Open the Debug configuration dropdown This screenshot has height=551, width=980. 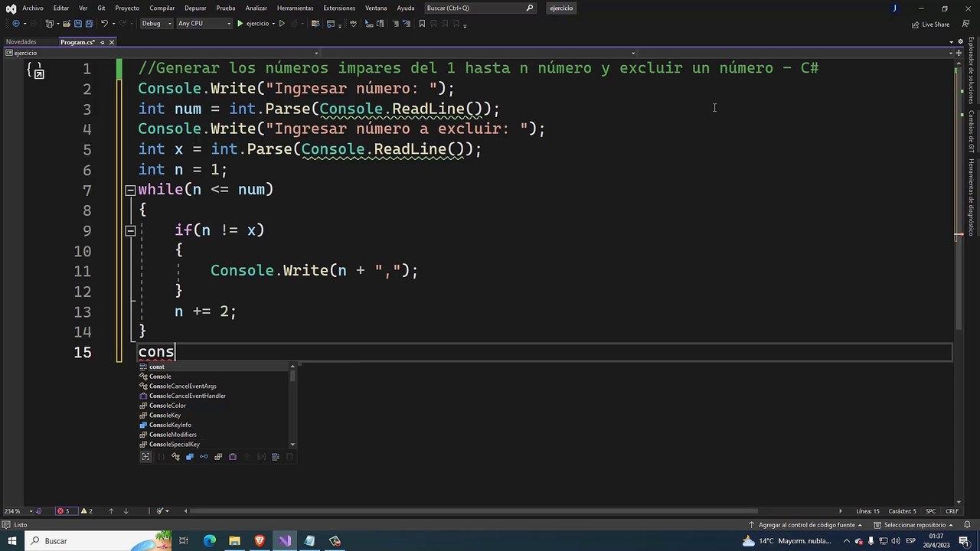pyautogui.click(x=155, y=24)
